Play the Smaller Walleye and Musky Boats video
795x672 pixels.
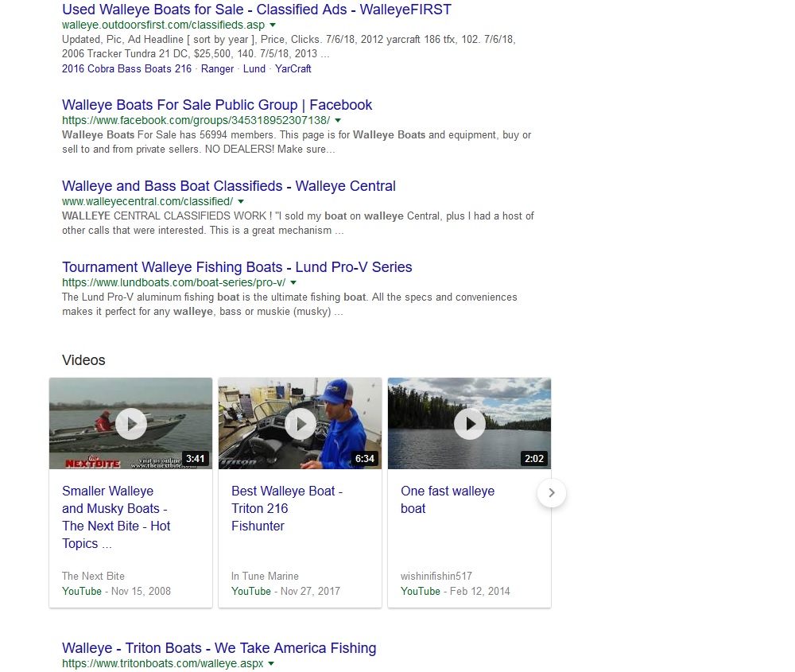(x=131, y=424)
